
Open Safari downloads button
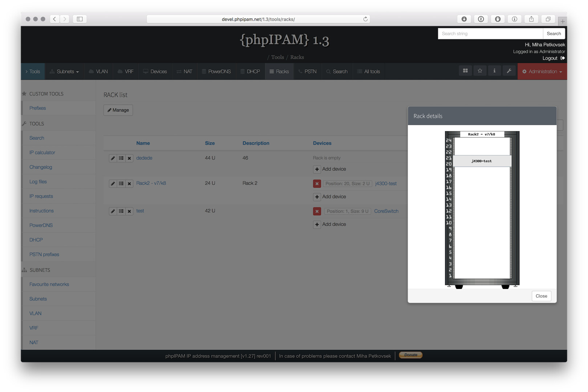[x=464, y=19]
